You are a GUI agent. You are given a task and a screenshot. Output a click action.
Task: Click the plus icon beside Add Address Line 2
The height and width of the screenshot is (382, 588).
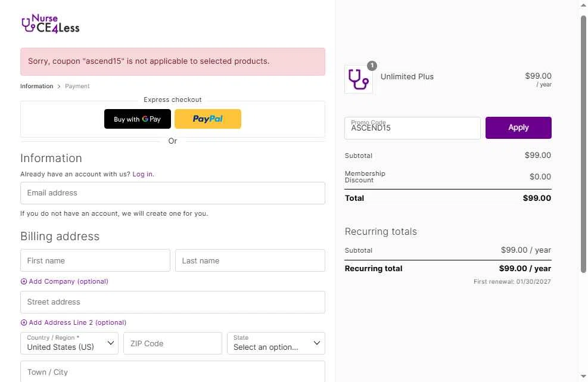[x=24, y=323]
